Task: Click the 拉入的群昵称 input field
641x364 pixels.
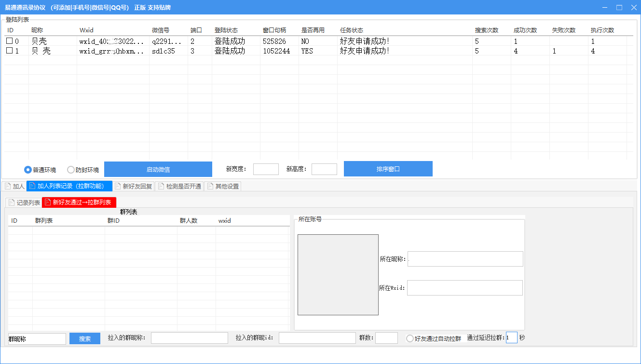Action: [x=190, y=338]
